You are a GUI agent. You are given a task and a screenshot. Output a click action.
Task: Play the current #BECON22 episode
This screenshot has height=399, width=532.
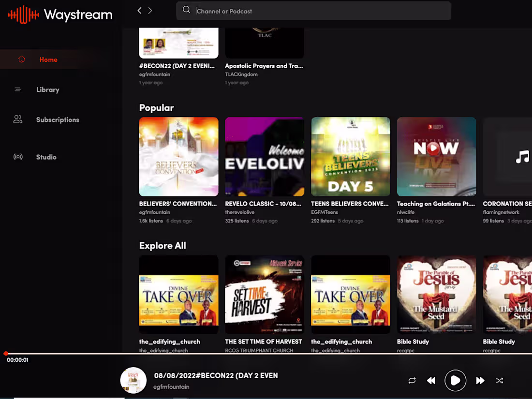[x=455, y=381]
